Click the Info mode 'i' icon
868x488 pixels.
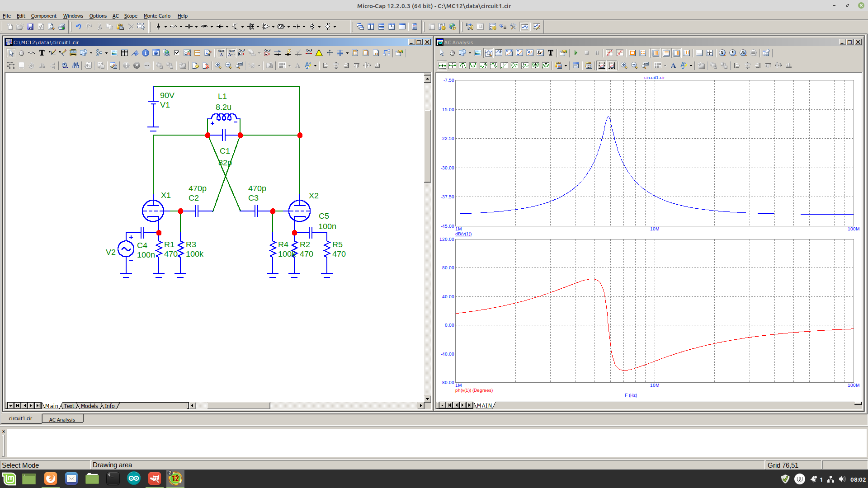(146, 53)
